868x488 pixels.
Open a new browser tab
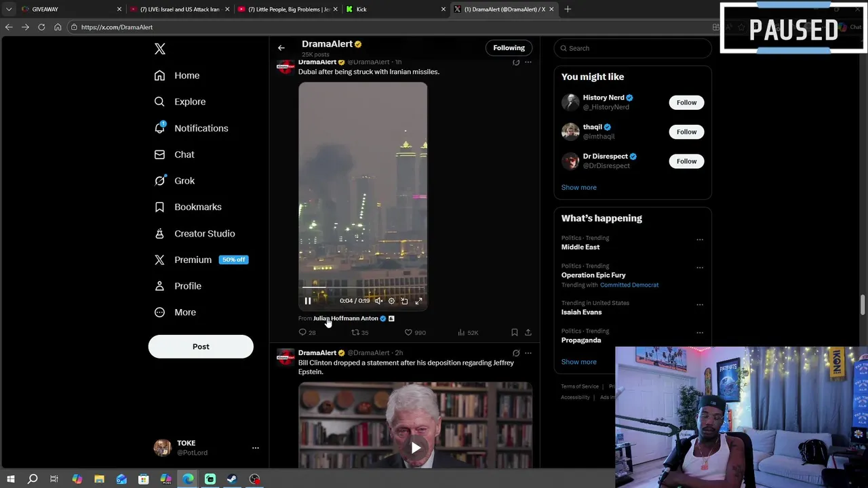pos(568,9)
